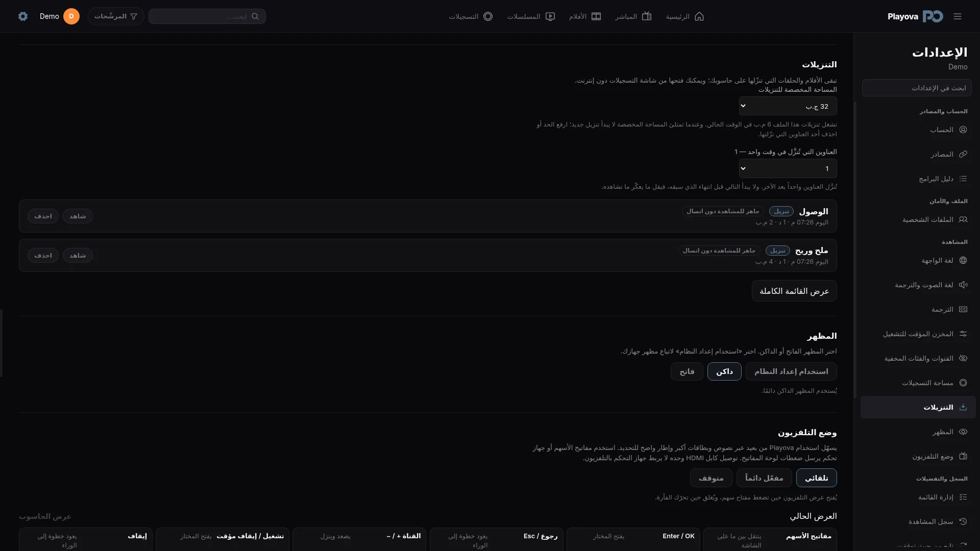Image resolution: width=980 pixels, height=551 pixels.
Task: Select متوقف TV mode option
Action: [711, 478]
